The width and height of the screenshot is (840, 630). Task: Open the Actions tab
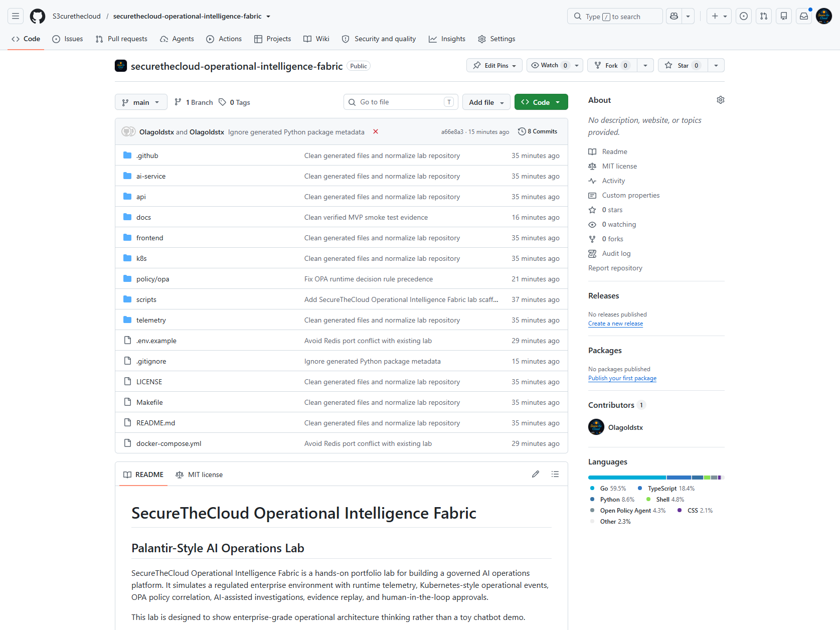(x=224, y=39)
